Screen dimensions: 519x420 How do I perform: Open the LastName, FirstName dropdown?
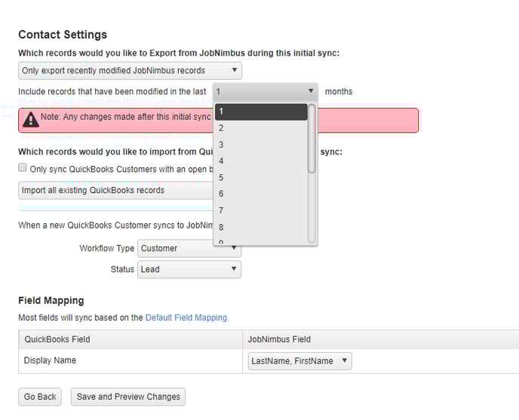tap(299, 360)
